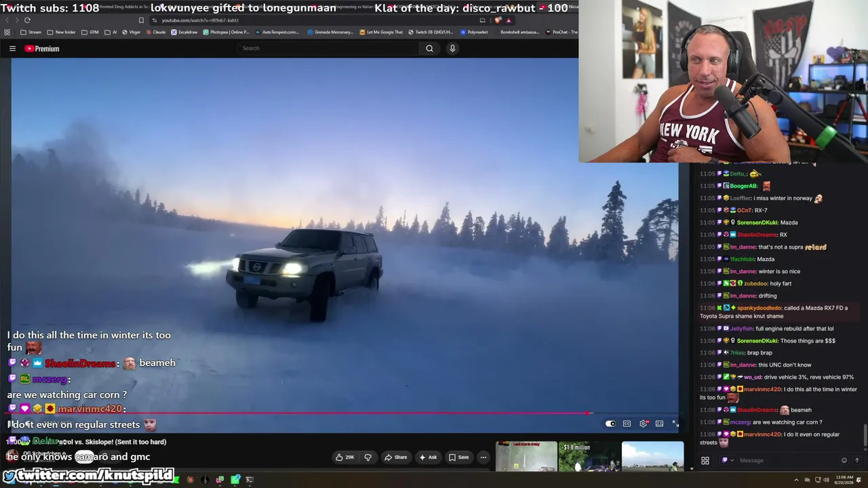Open the YouTube hamburger guide menu
The width and height of the screenshot is (868, 488).
click(x=12, y=49)
